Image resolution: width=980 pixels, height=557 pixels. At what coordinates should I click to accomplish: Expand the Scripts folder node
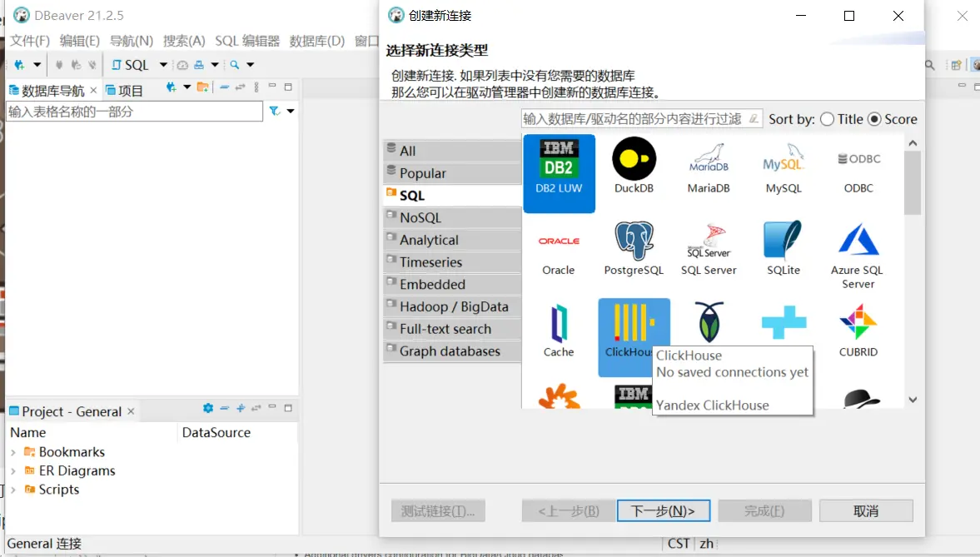(13, 490)
